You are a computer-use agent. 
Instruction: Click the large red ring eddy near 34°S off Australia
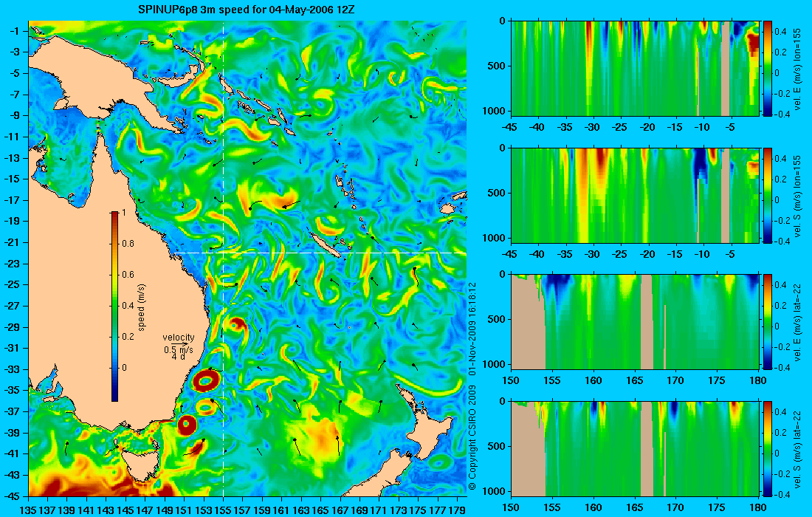[206, 381]
